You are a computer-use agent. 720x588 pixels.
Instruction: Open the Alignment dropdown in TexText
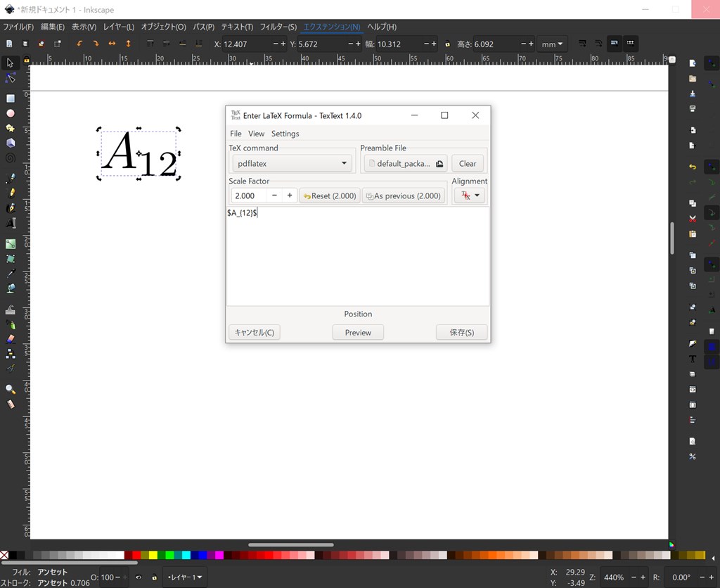tap(469, 195)
